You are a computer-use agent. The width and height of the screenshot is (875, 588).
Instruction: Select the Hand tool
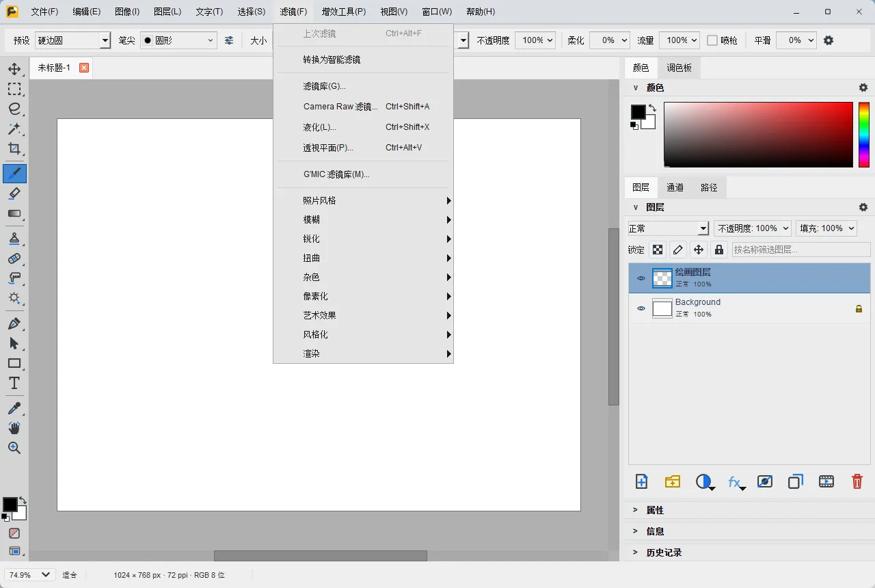pyautogui.click(x=14, y=428)
